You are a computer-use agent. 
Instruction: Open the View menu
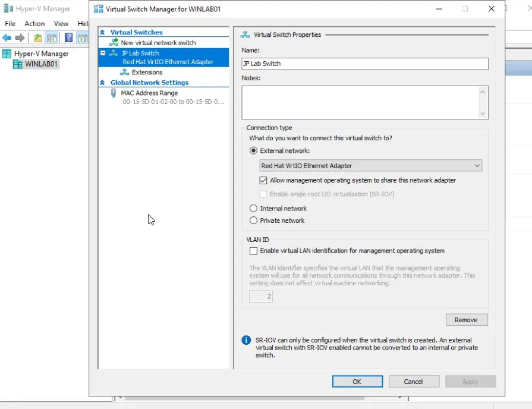(x=61, y=23)
